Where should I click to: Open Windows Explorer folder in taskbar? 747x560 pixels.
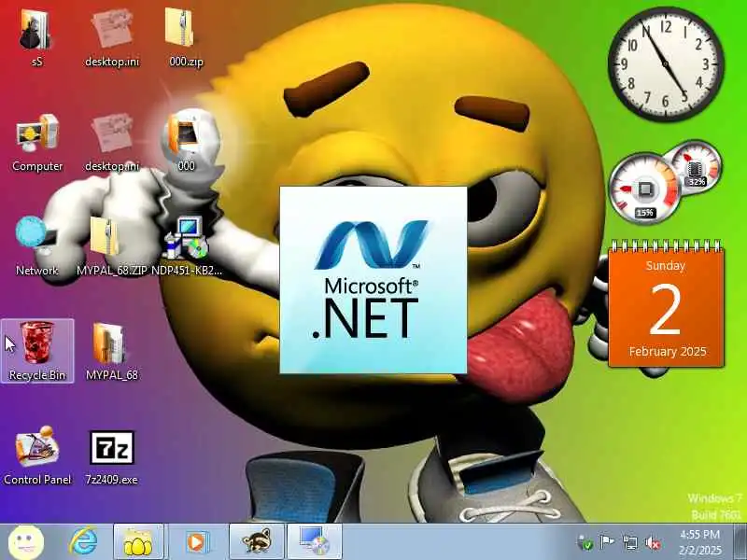tap(138, 542)
